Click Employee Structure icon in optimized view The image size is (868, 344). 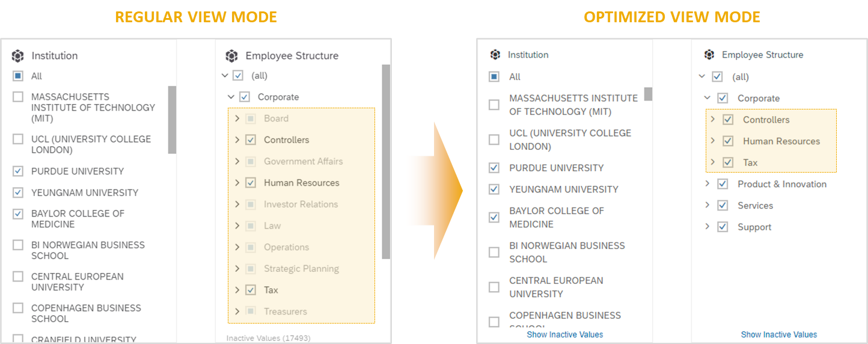point(709,55)
